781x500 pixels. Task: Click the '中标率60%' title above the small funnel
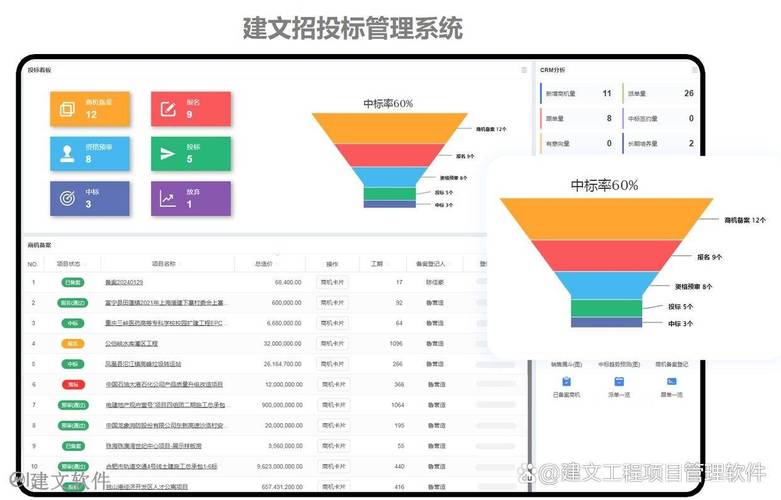tap(388, 104)
